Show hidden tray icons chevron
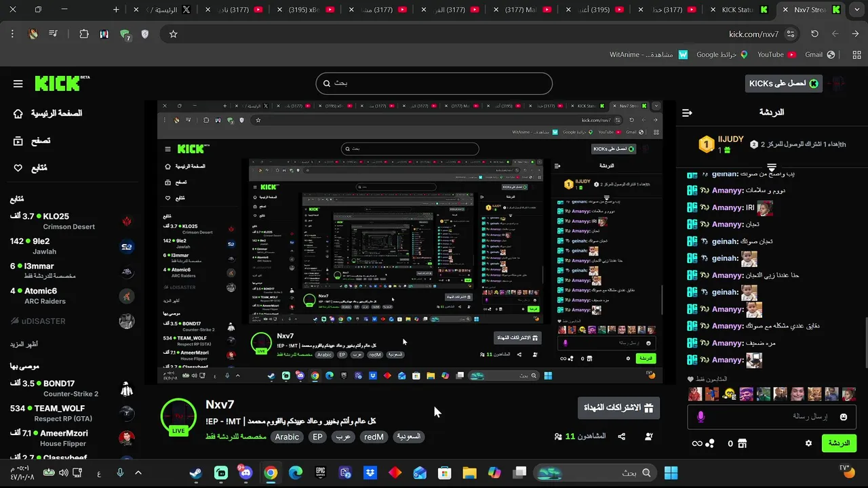 coord(138,472)
